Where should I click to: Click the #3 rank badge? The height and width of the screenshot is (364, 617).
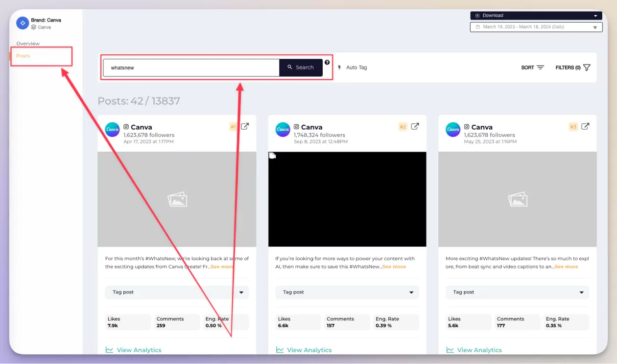click(x=573, y=127)
